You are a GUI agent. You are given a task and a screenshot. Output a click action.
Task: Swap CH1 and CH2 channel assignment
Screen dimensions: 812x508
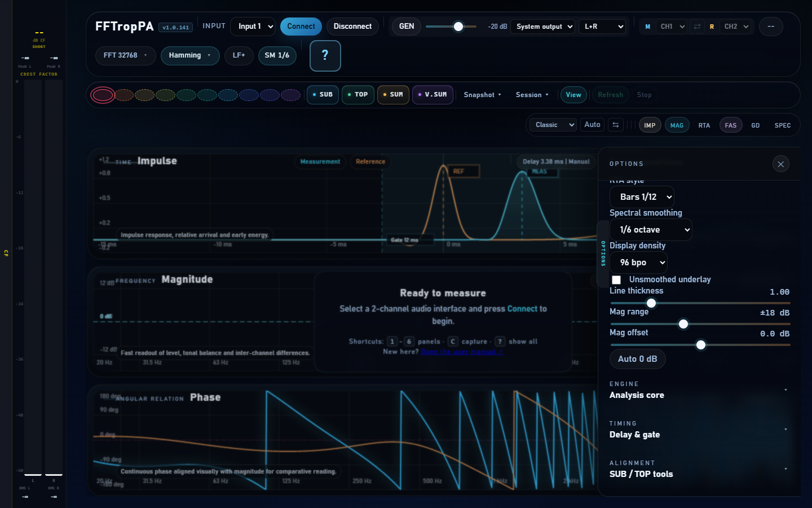tap(697, 27)
